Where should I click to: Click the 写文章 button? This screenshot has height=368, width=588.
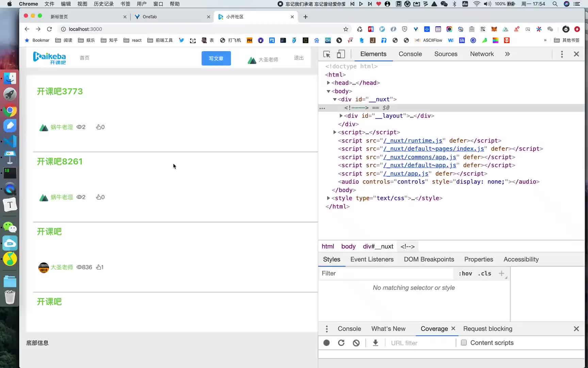pos(216,58)
